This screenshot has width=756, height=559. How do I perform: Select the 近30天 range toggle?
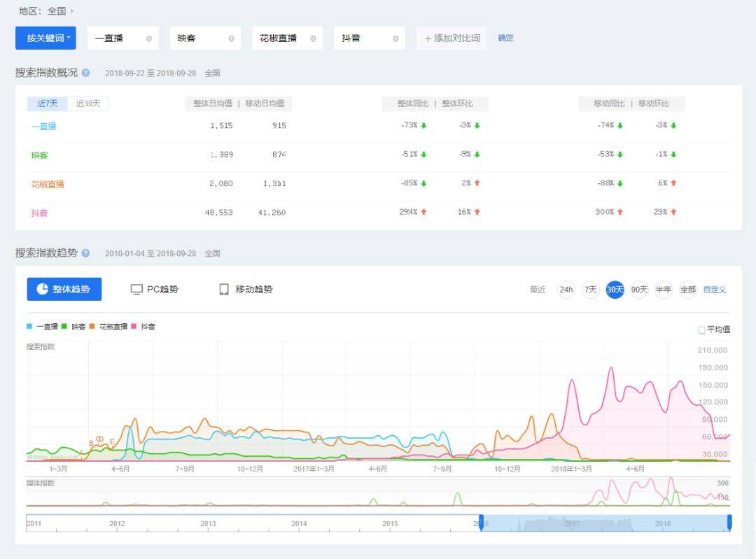(x=88, y=104)
